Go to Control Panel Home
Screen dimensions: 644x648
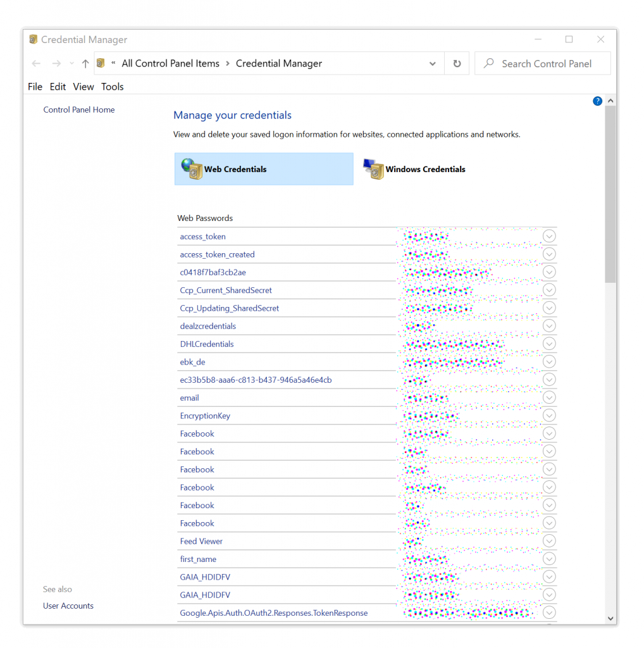pyautogui.click(x=78, y=109)
